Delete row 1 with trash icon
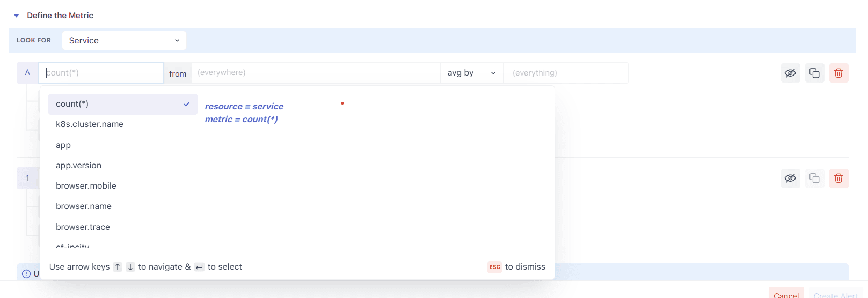The width and height of the screenshot is (868, 298). tap(838, 178)
